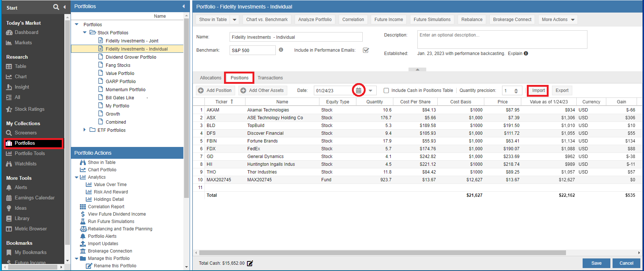Open Watchlists
The image size is (644, 271).
pos(21,164)
